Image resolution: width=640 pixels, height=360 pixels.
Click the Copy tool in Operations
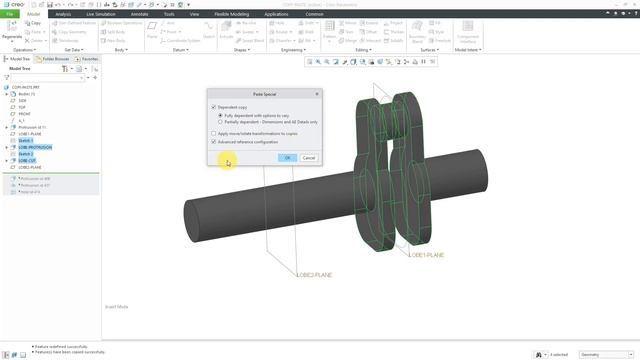pos(33,23)
